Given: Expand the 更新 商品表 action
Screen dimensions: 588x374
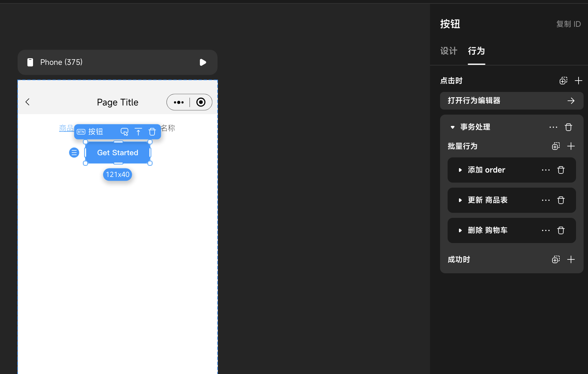Looking at the screenshot, I should tap(460, 200).
